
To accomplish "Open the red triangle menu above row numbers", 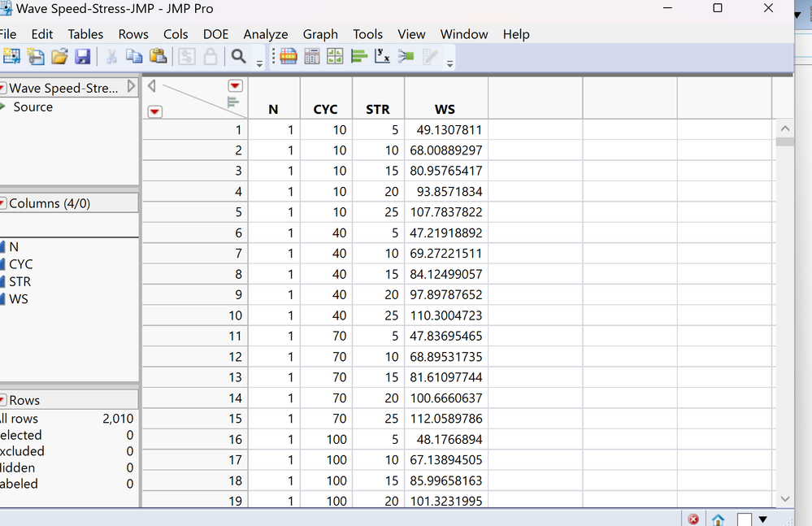I will 154,111.
